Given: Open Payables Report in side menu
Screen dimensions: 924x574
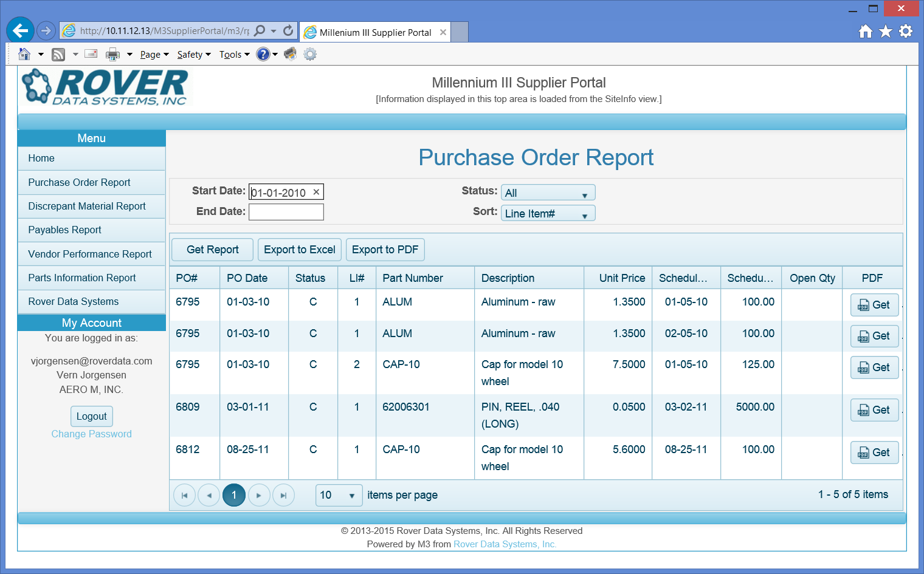Looking at the screenshot, I should tap(92, 230).
